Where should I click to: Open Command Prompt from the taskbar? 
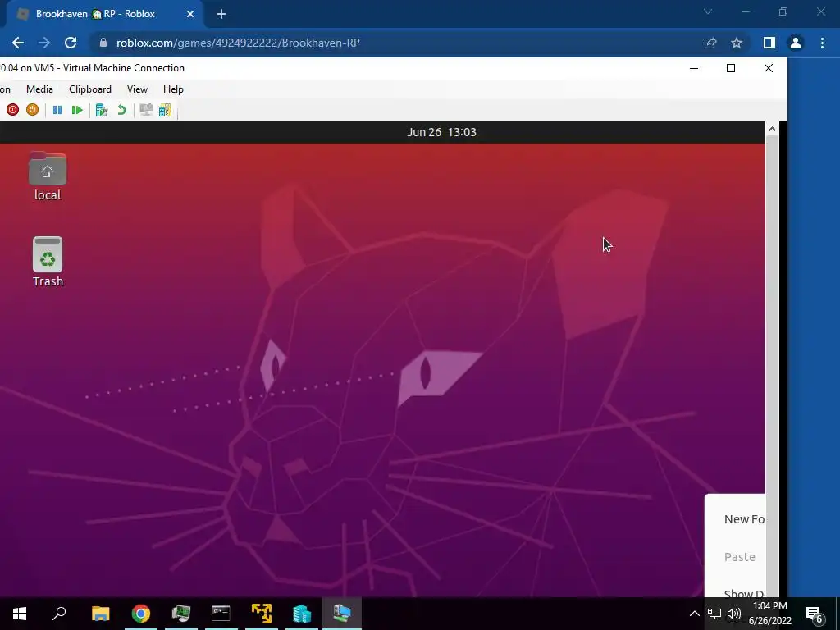[x=221, y=614]
